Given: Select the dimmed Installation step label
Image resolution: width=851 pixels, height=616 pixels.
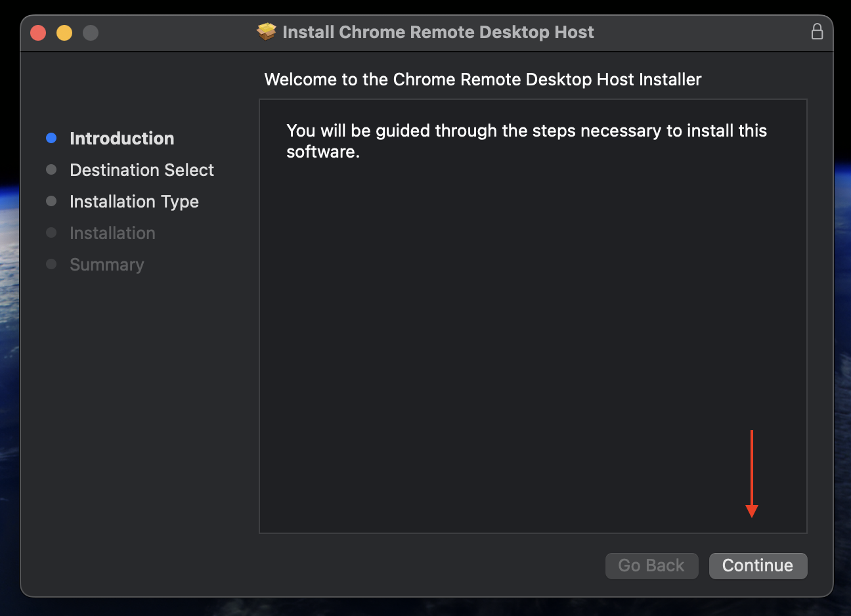Looking at the screenshot, I should click(x=112, y=233).
